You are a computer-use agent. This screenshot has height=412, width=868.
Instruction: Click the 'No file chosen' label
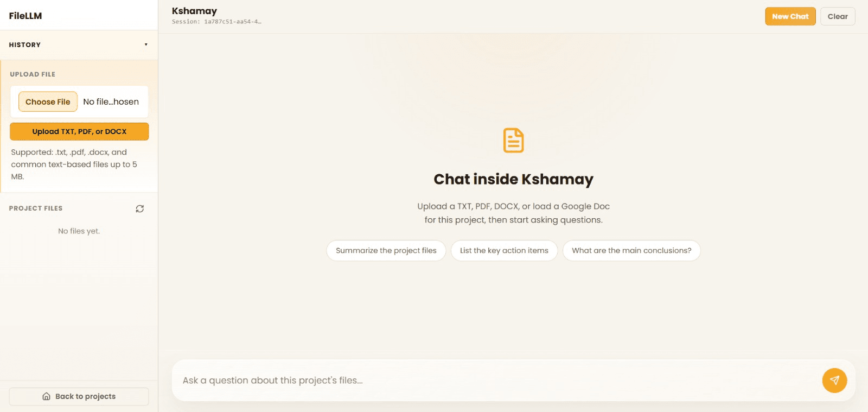(111, 102)
